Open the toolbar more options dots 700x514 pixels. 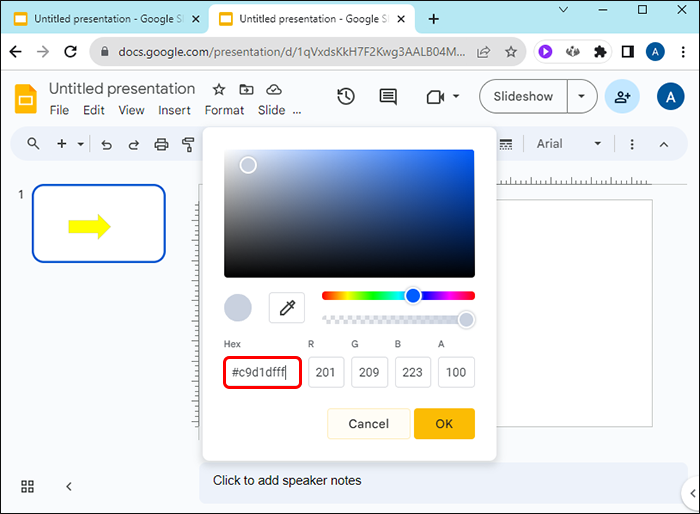pos(632,144)
